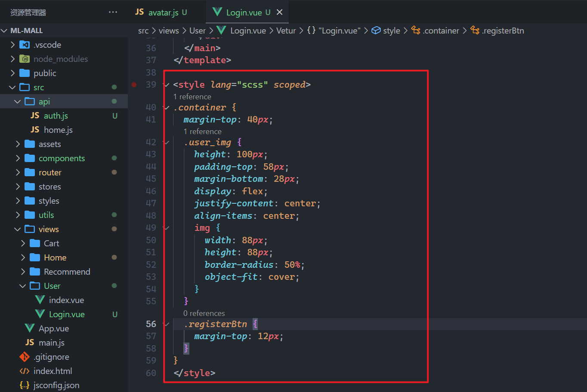Image resolution: width=587 pixels, height=392 pixels.
Task: Expand the Home folder chevron
Action: click(23, 257)
